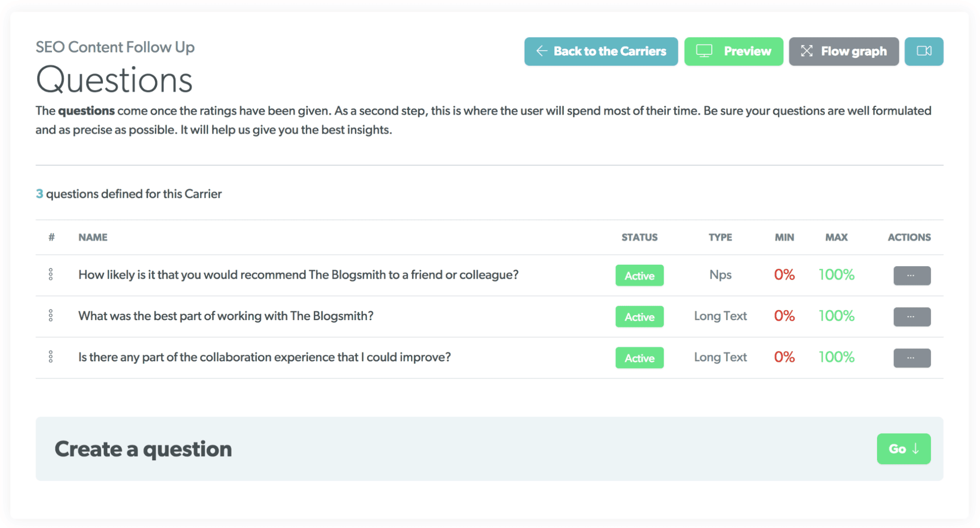Click the STATUS column header
The width and height of the screenshot is (980, 528).
coord(639,237)
